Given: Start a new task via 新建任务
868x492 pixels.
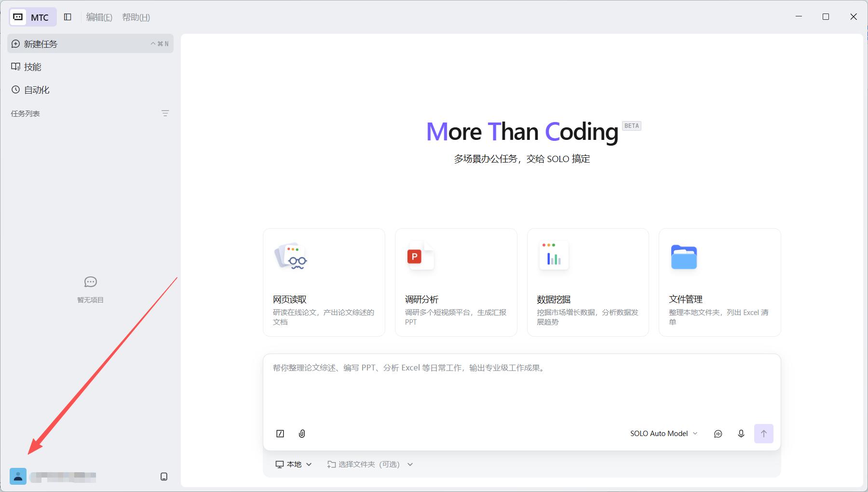Looking at the screenshot, I should (x=90, y=44).
